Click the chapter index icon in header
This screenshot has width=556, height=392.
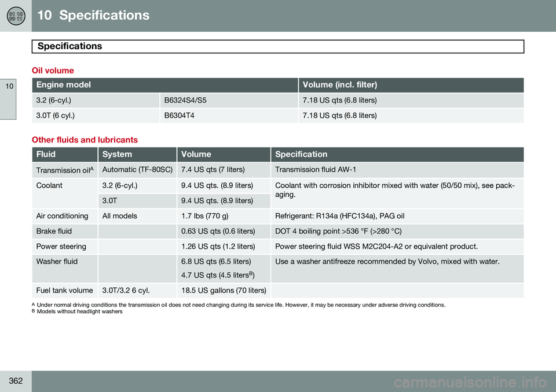pos(16,16)
